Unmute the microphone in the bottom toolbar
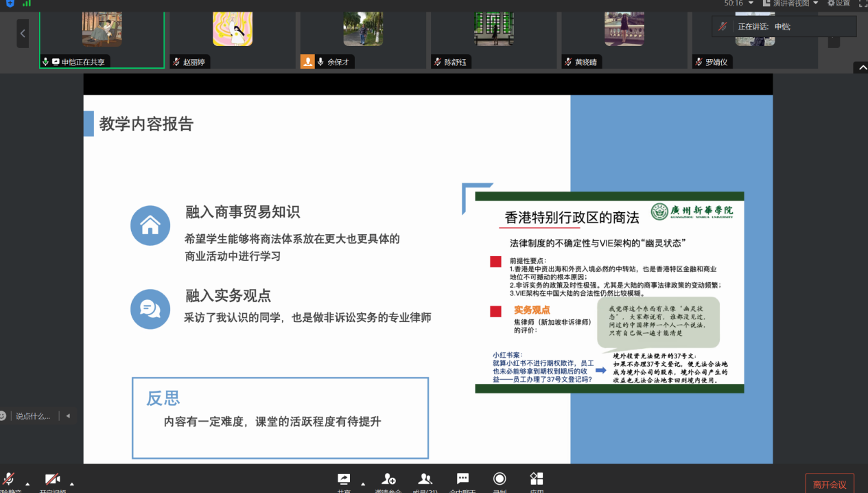Viewport: 868px width, 493px height. [9, 480]
